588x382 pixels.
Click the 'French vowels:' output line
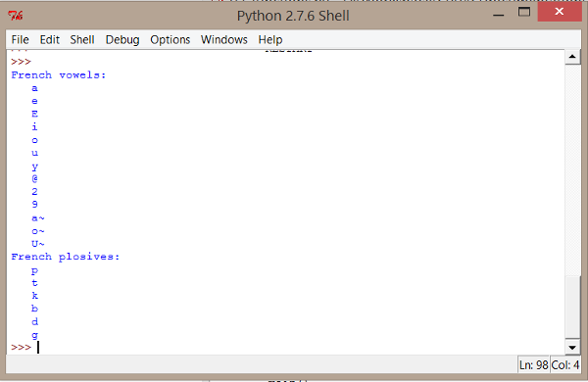point(58,75)
